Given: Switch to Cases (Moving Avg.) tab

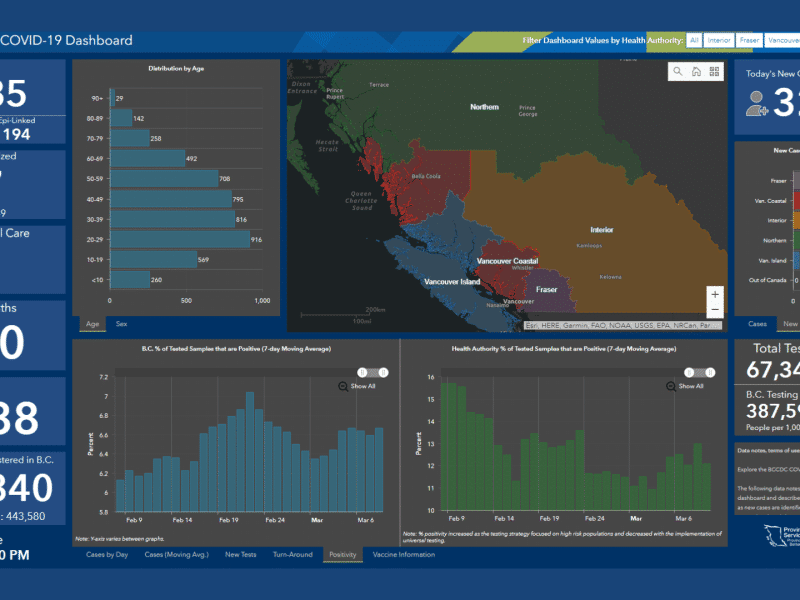Looking at the screenshot, I should click(x=177, y=554).
